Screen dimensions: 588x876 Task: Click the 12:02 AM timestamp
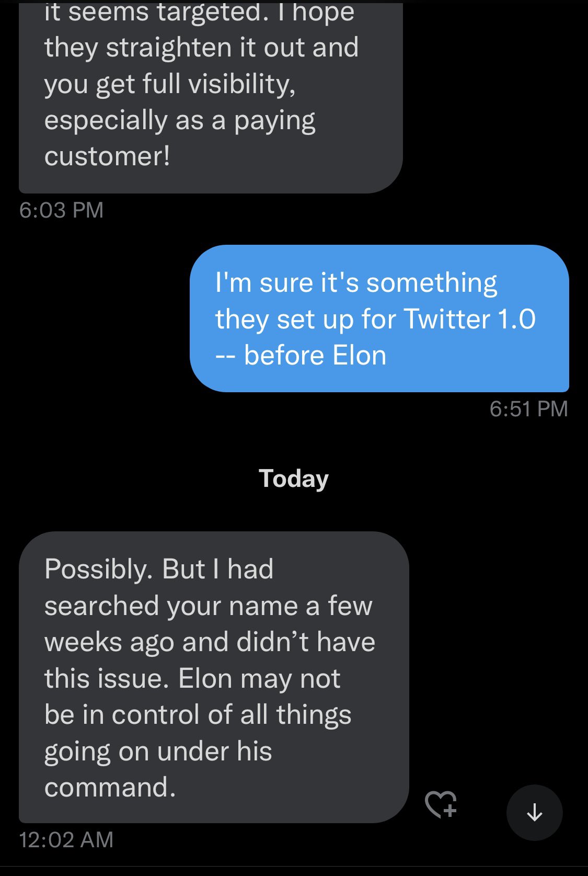pyautogui.click(x=66, y=840)
